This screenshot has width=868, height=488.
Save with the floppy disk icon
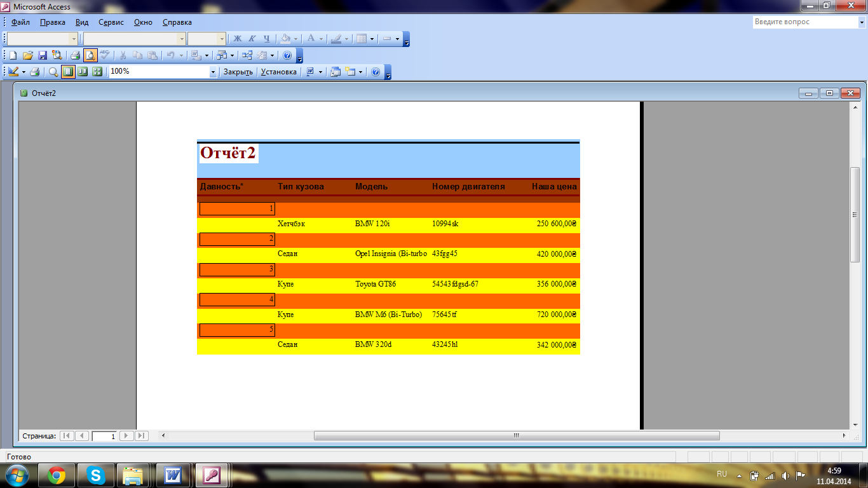point(43,55)
